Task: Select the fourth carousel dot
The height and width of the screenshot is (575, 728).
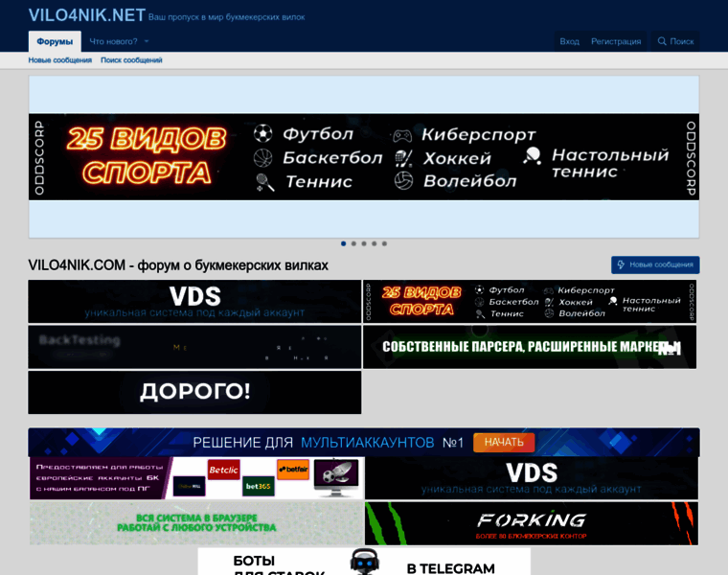Action: point(375,243)
